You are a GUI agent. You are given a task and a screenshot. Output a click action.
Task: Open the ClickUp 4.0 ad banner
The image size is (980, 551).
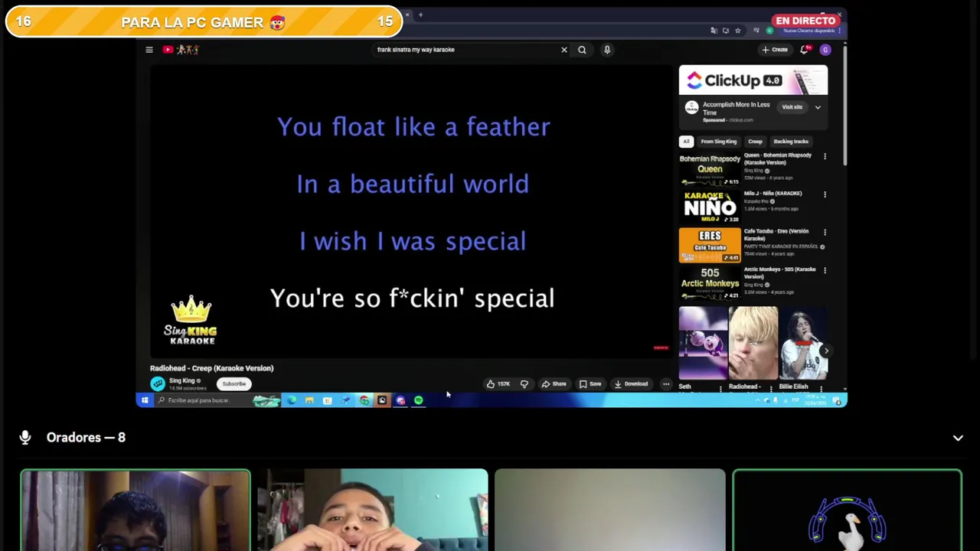(753, 80)
